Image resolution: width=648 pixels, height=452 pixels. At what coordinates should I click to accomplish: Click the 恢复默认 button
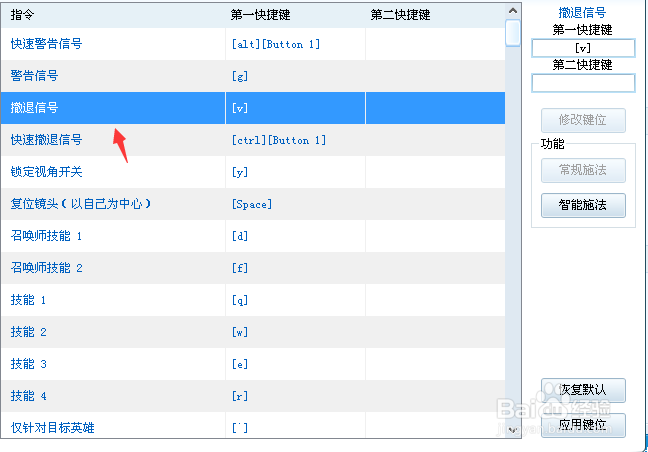[x=583, y=390]
